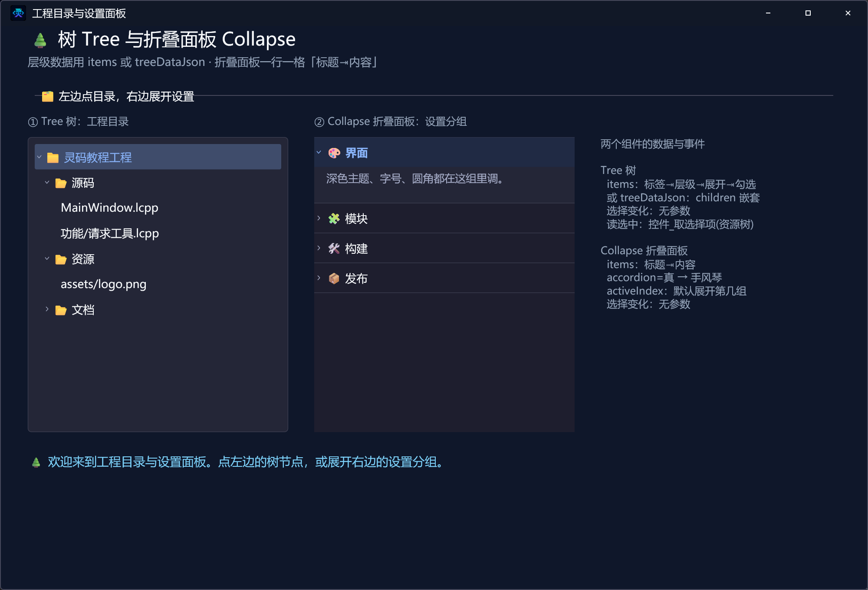Collapse the 界面 panel chevron
Screen dimensions: 868x590
319,152
